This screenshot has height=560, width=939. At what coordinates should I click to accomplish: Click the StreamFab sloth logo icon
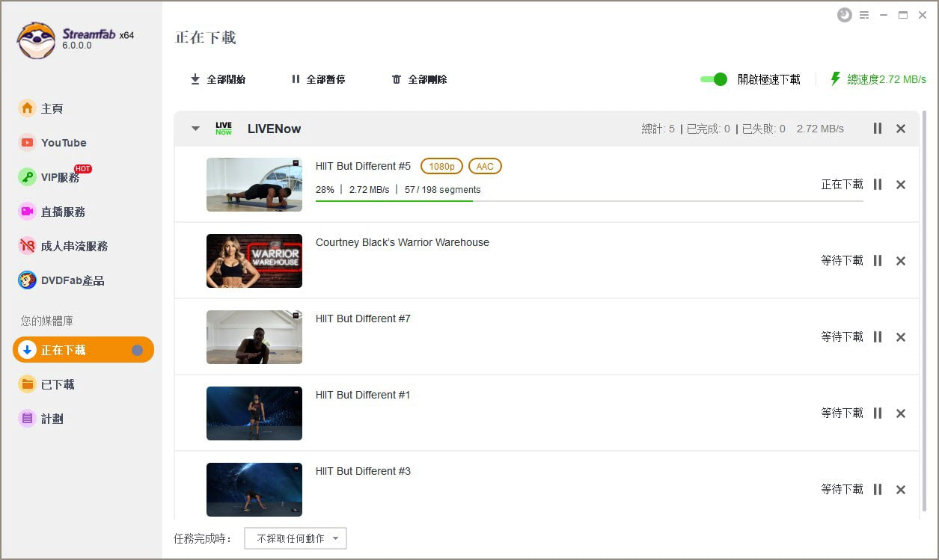coord(36,40)
